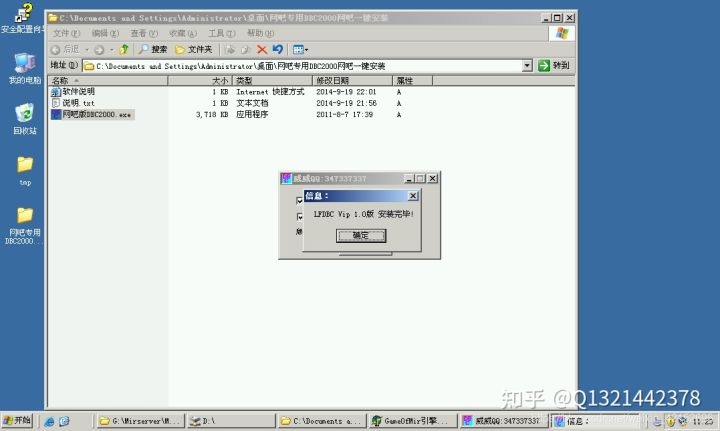The height and width of the screenshot is (431, 720).
Task: Select the 软件说明 shortcut file
Action: [x=78, y=91]
